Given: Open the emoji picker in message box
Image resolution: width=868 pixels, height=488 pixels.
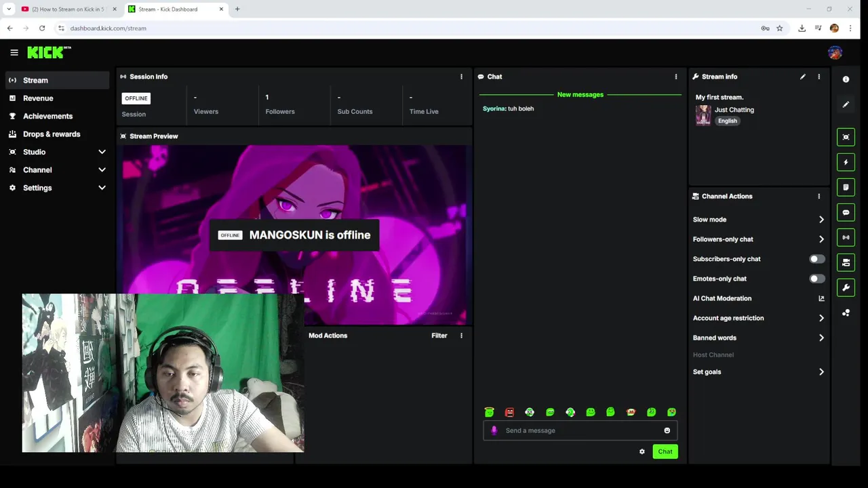Looking at the screenshot, I should tap(667, 430).
